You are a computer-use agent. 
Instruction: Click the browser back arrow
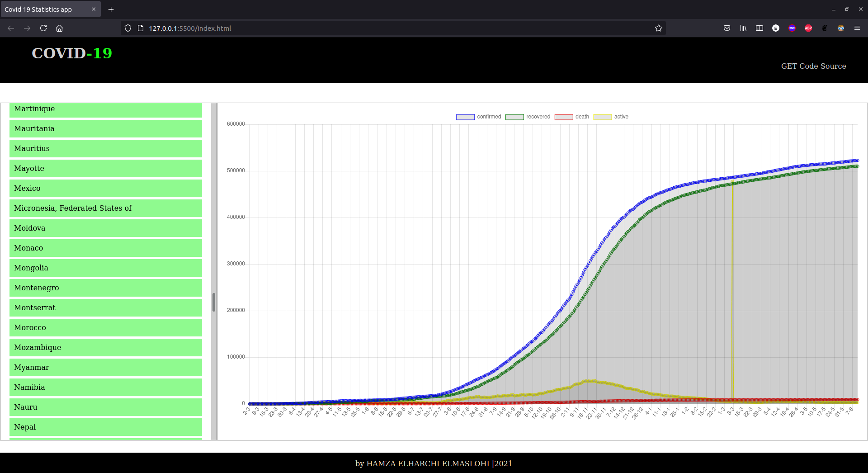pos(11,28)
